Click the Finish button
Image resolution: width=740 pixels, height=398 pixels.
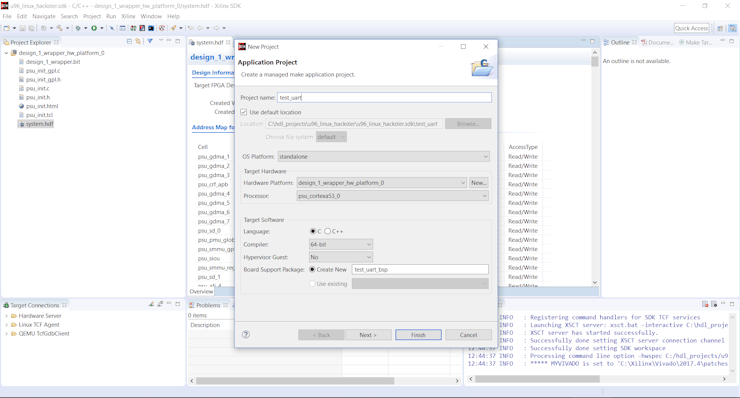(418, 335)
